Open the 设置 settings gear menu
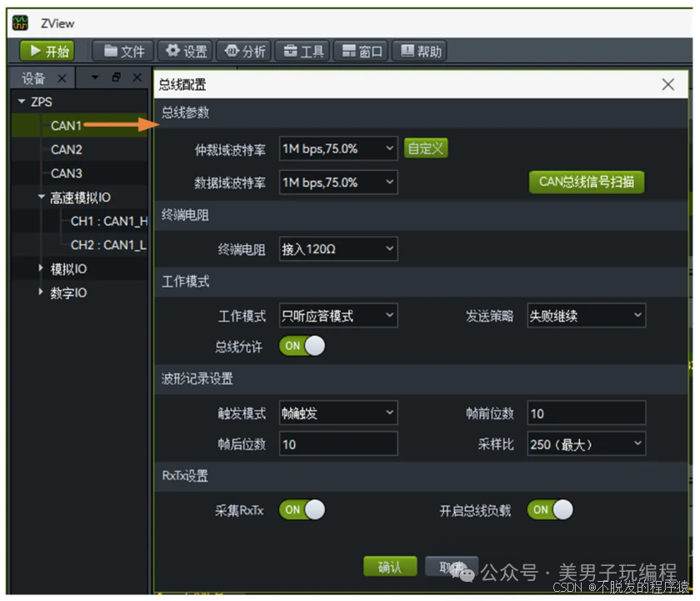 (185, 51)
